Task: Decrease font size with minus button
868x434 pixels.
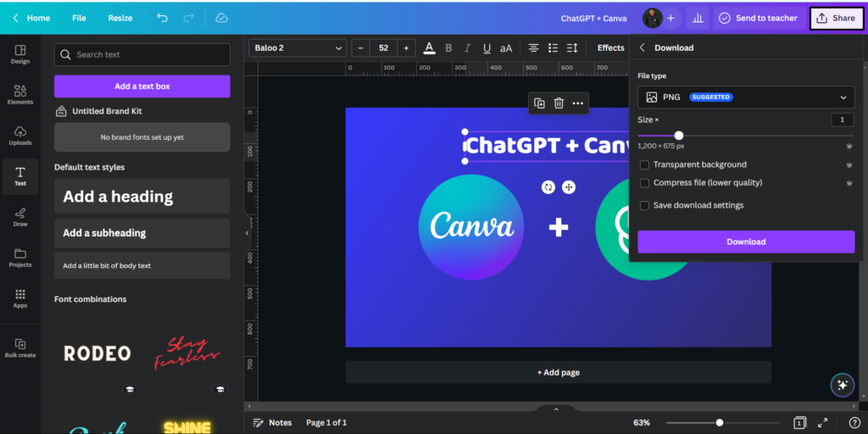Action: [361, 48]
